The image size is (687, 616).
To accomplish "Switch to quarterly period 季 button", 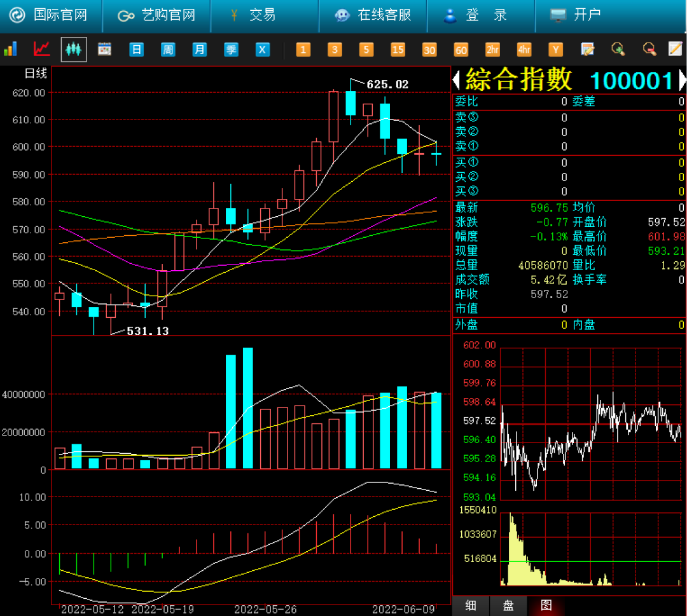I will [x=231, y=50].
